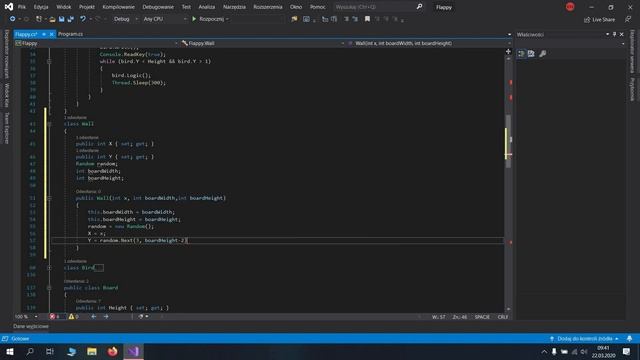Go to next issue with right arrow
This screenshot has width=640, height=360.
(106, 317)
